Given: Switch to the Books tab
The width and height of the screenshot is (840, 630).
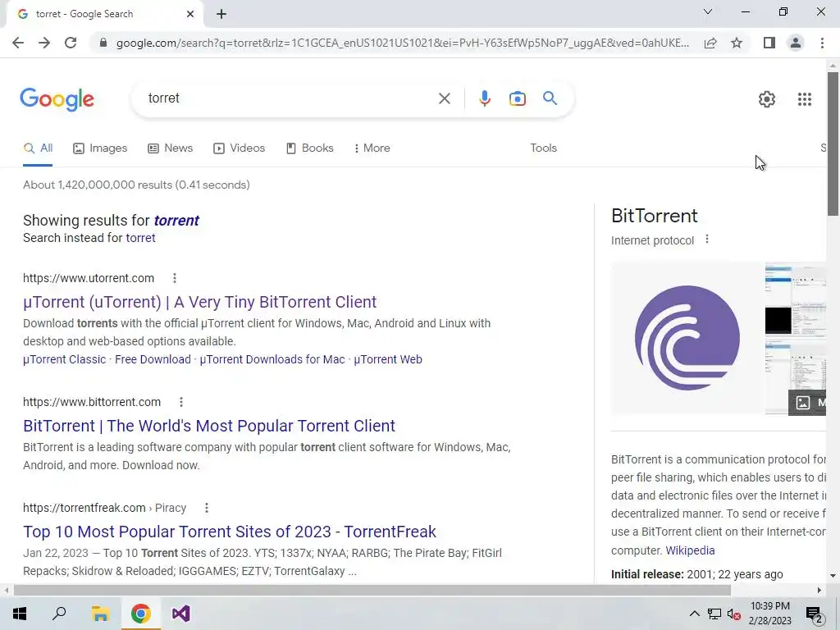Looking at the screenshot, I should point(309,148).
